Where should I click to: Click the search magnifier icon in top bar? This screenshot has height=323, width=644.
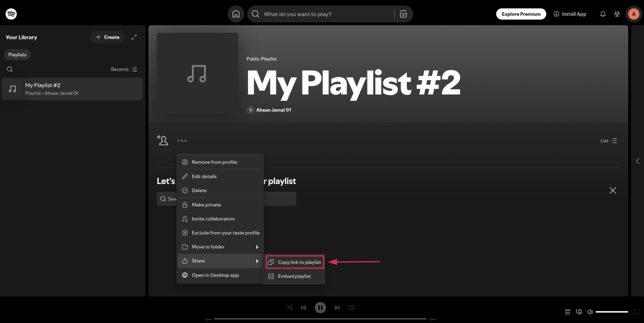pyautogui.click(x=255, y=14)
